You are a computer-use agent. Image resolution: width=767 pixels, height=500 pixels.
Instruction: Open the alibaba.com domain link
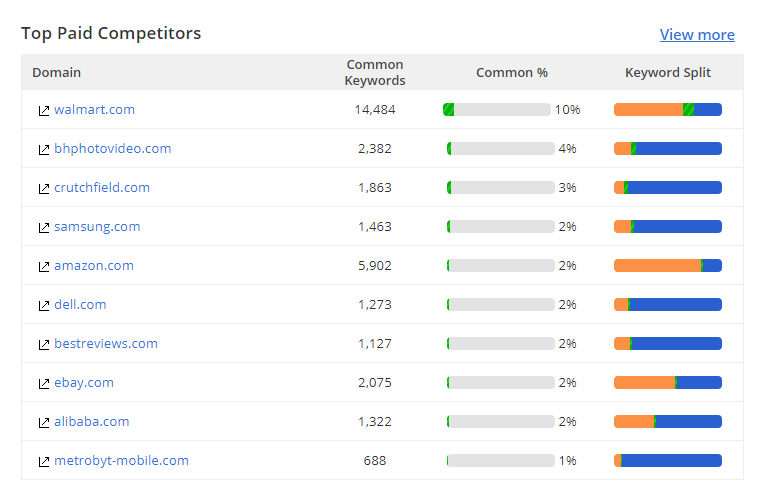point(92,421)
